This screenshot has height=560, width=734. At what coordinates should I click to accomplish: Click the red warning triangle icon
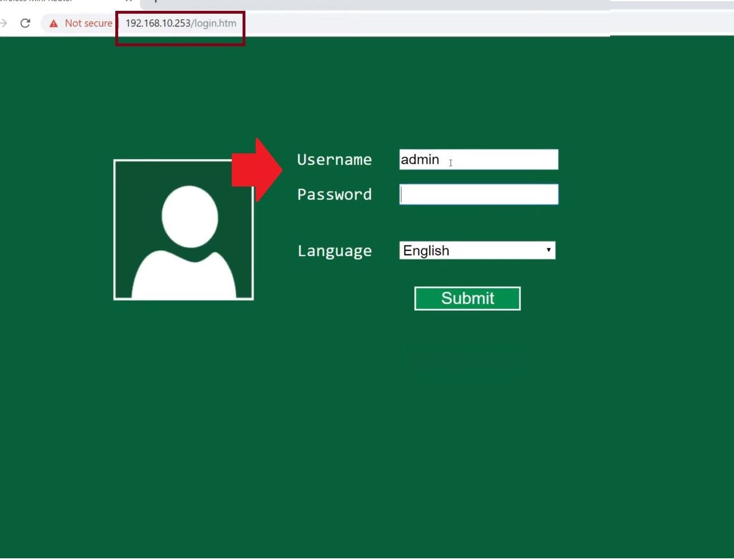click(x=54, y=23)
